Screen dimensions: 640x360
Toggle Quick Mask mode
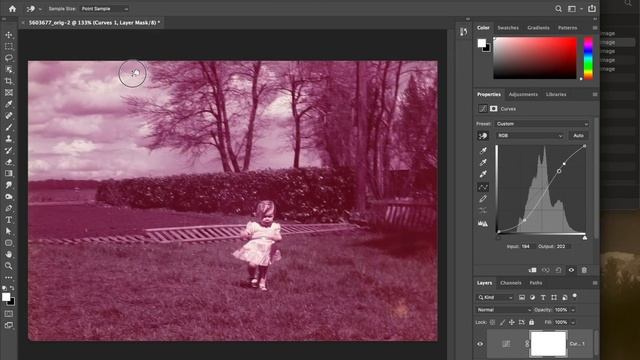9,314
